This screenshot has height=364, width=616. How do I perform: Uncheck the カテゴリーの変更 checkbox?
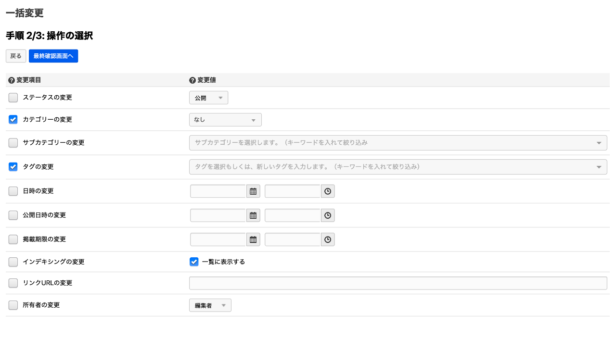pos(13,119)
